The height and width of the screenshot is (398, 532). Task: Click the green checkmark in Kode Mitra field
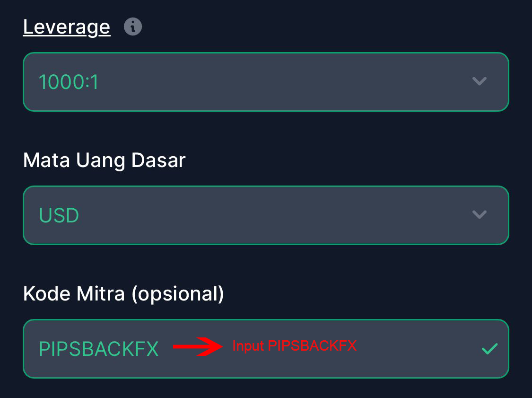click(x=489, y=349)
